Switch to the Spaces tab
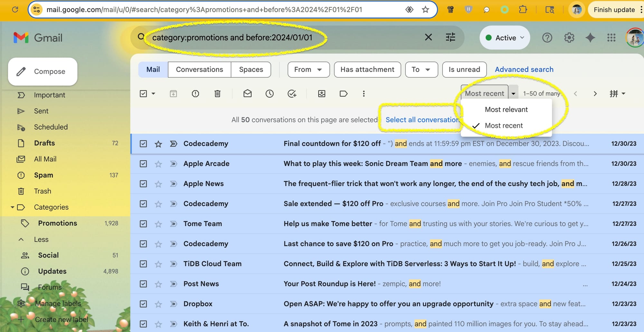Image resolution: width=644 pixels, height=332 pixels. point(251,69)
